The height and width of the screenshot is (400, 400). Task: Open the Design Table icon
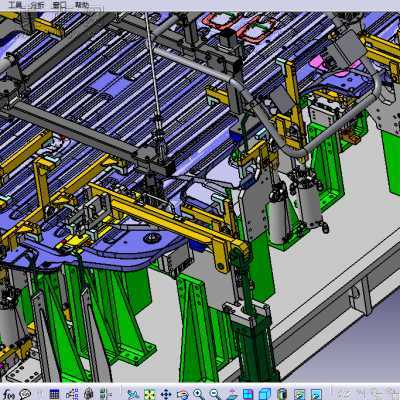[54, 394]
